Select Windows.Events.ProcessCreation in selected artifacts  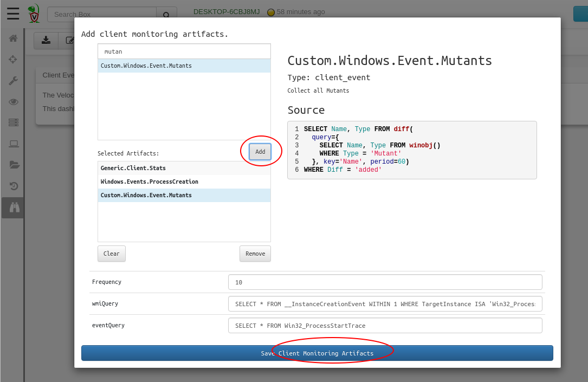coord(150,182)
